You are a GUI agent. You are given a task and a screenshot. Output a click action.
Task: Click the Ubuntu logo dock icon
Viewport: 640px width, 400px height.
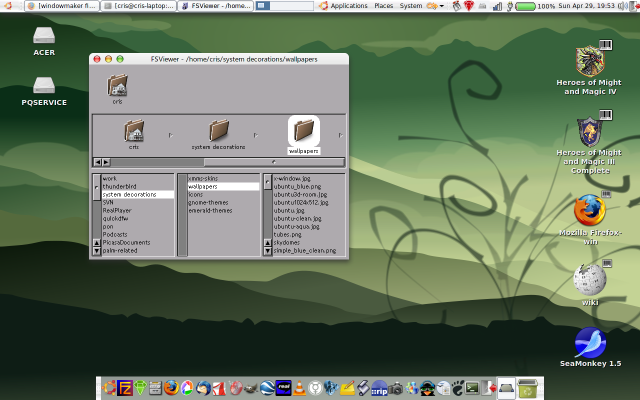pos(109,387)
